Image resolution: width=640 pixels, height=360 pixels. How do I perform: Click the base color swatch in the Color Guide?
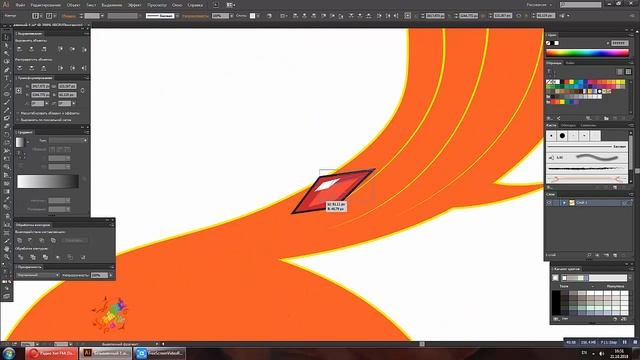coord(556,278)
